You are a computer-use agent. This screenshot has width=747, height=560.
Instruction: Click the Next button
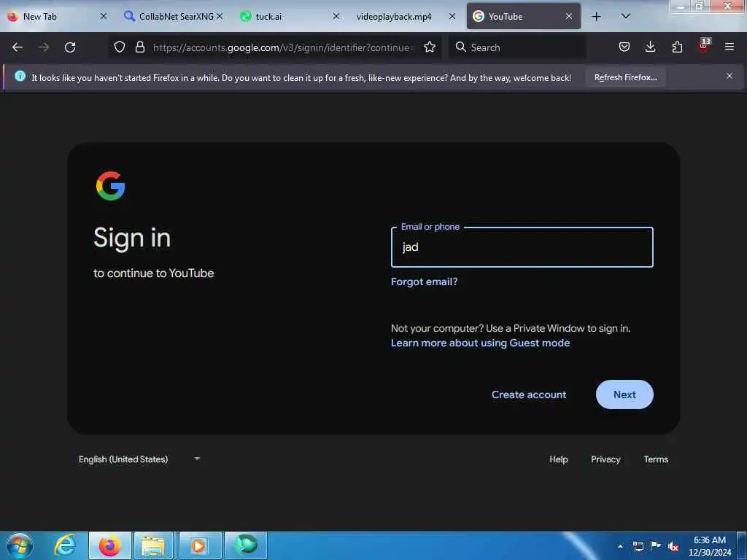[x=624, y=394]
